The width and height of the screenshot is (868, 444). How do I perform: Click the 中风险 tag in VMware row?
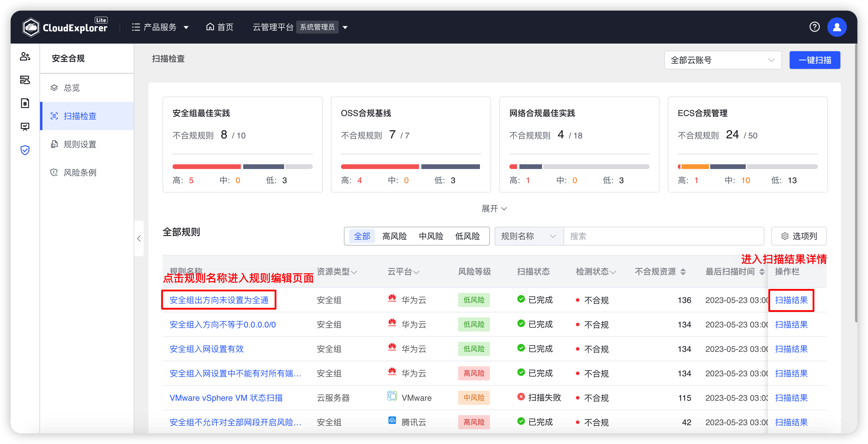(x=474, y=398)
